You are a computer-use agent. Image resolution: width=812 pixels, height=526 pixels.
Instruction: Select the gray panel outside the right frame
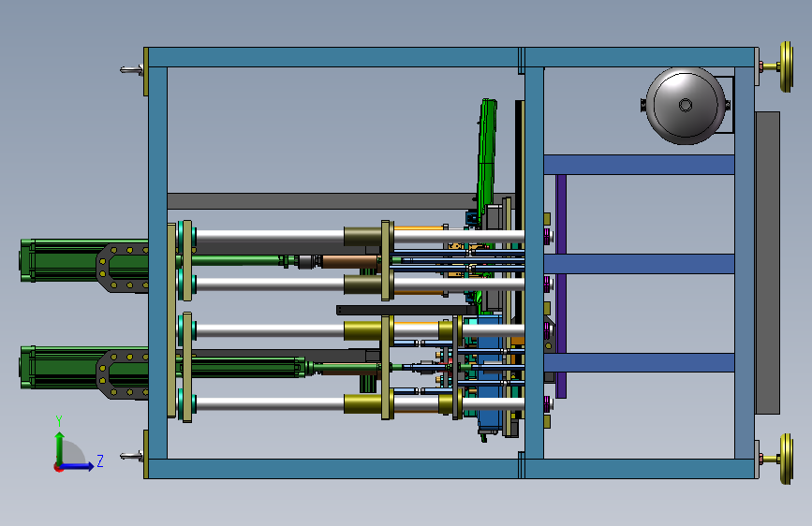(767, 263)
